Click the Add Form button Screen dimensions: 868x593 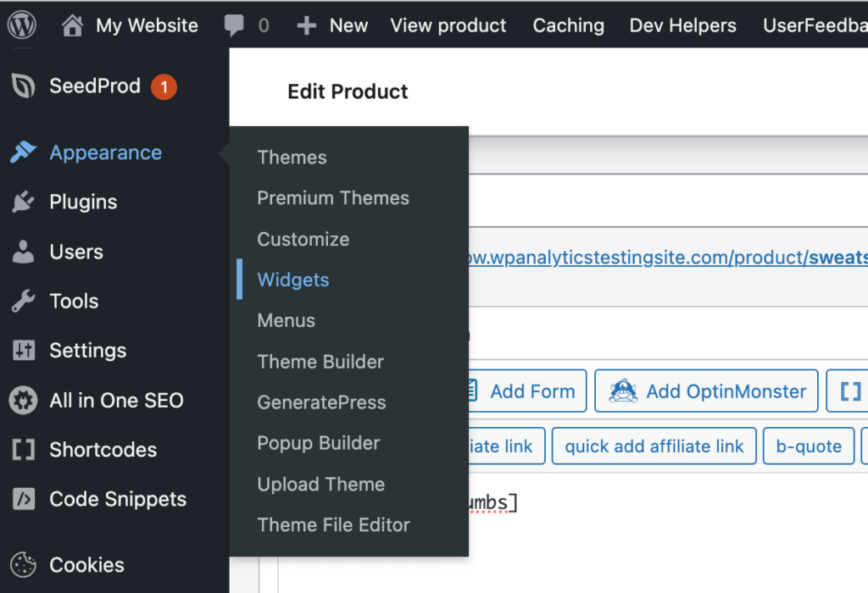click(526, 391)
